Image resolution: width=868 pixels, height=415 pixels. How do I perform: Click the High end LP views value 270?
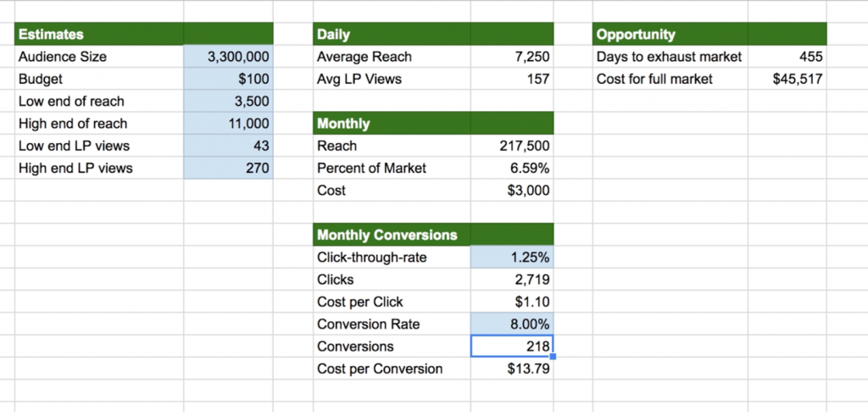coord(228,168)
